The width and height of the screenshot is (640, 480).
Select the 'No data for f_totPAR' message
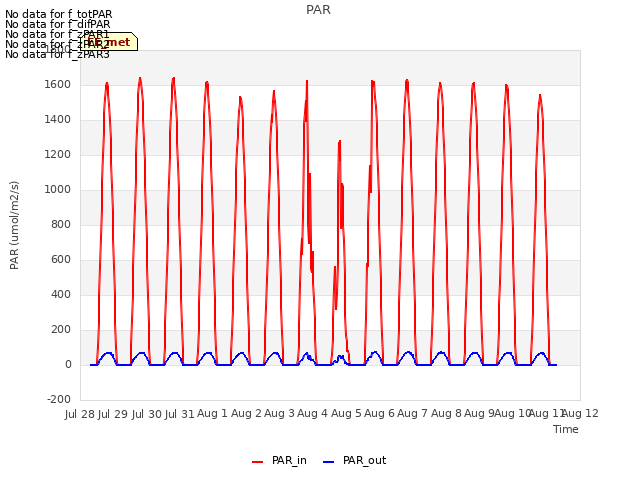(x=58, y=14)
